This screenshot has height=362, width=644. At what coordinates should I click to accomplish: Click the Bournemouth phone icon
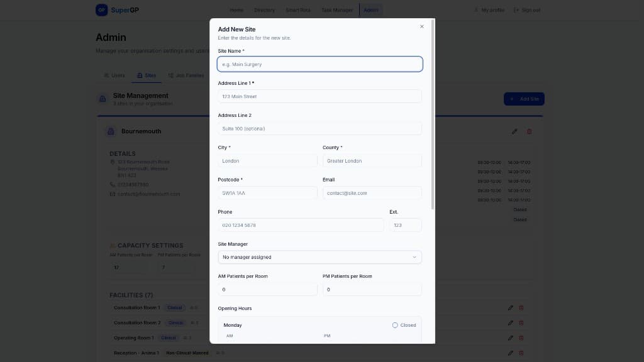113,185
